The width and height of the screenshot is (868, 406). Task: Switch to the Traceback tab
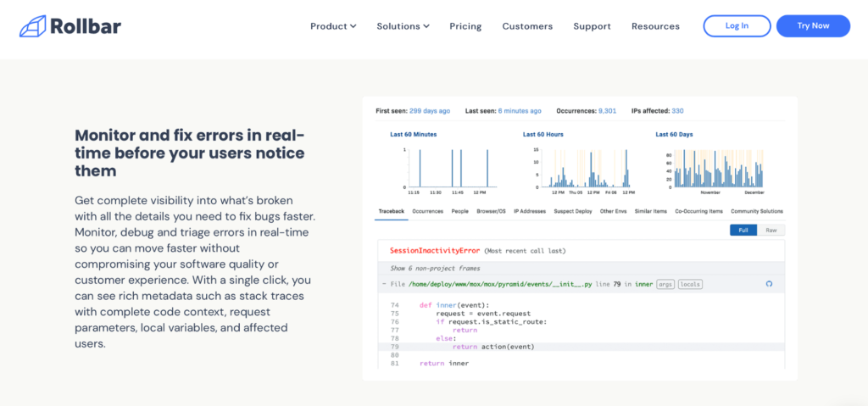392,212
